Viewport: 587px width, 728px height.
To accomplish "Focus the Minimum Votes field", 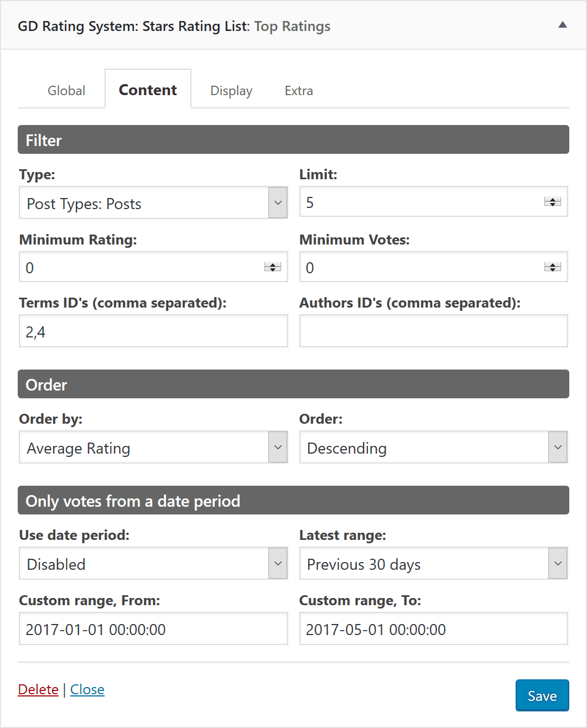I will pos(433,267).
